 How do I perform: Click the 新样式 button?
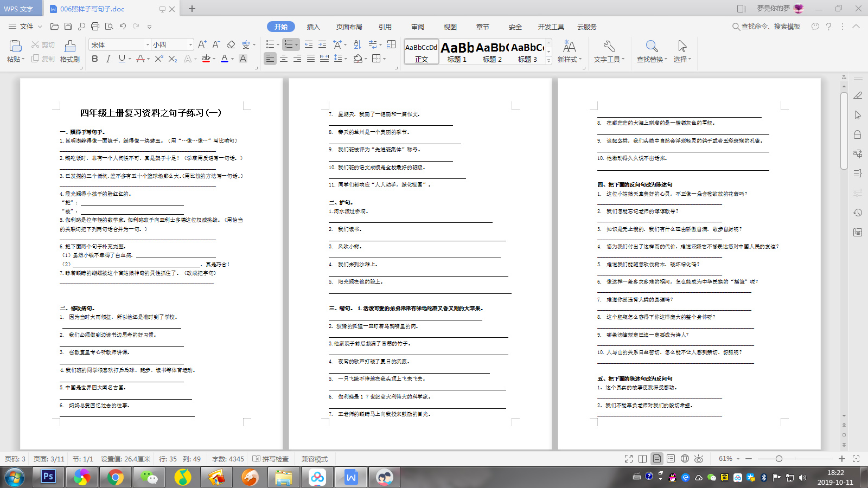[569, 52]
